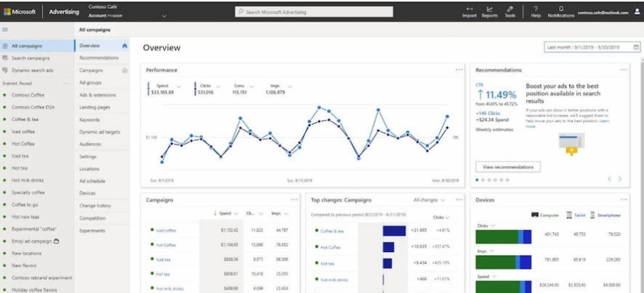
Task: Open the Reports icon
Action: 490,9
